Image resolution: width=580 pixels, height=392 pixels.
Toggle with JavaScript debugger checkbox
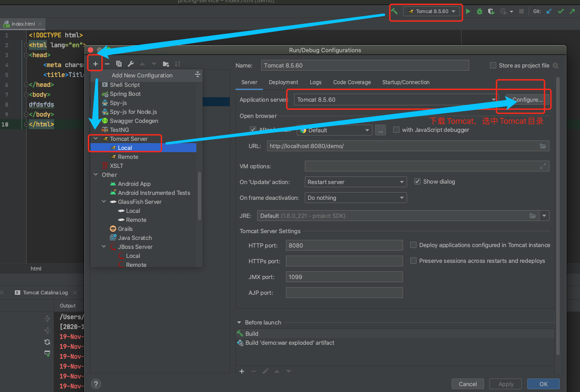click(x=396, y=130)
